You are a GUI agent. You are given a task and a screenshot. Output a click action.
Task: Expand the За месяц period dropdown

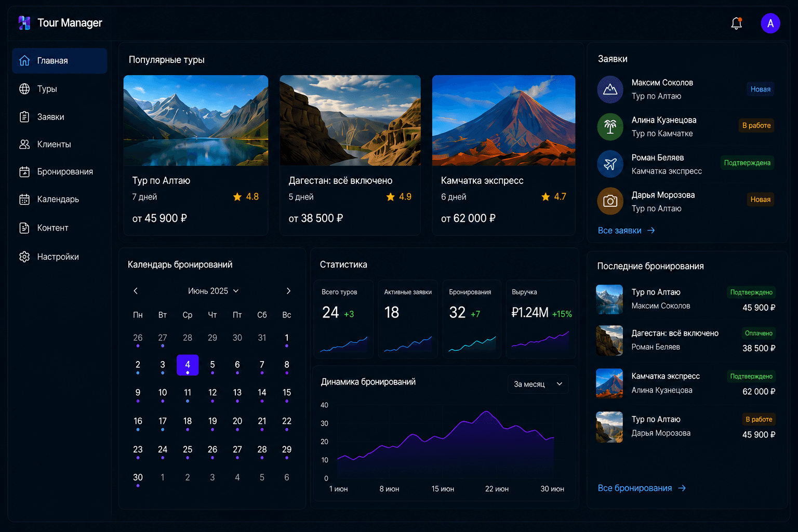538,384
